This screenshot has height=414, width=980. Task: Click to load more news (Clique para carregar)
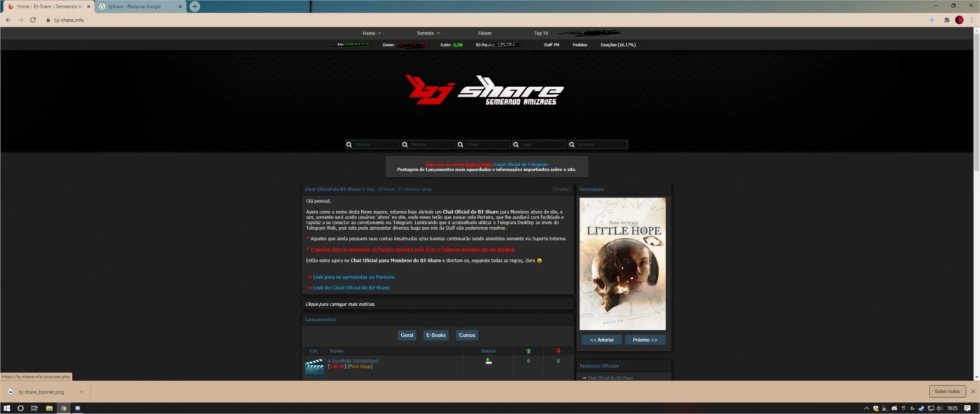click(340, 304)
